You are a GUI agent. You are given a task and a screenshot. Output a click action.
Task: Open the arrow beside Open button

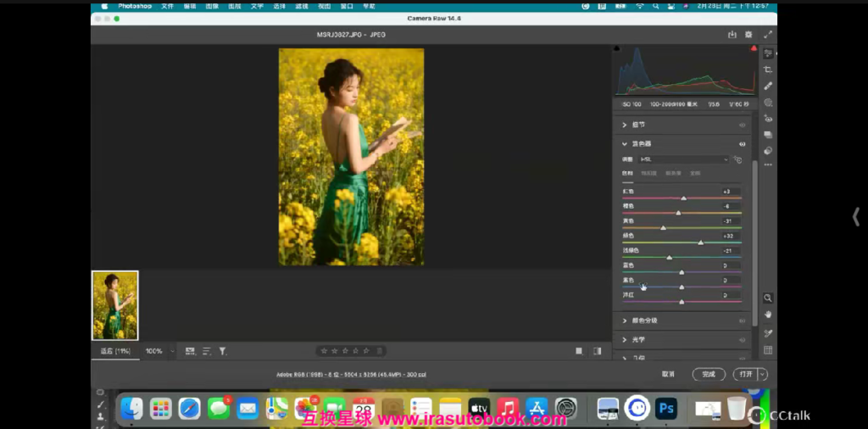(763, 375)
